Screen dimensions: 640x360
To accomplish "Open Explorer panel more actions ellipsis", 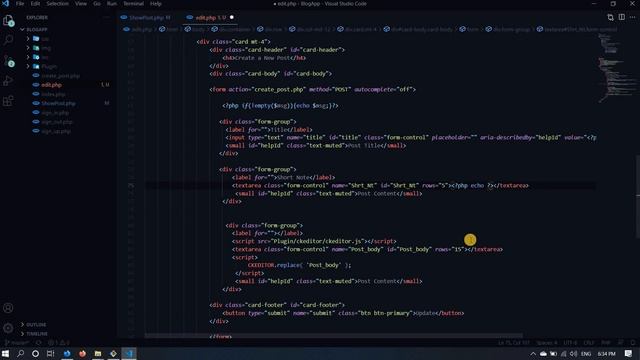I will (107, 18).
